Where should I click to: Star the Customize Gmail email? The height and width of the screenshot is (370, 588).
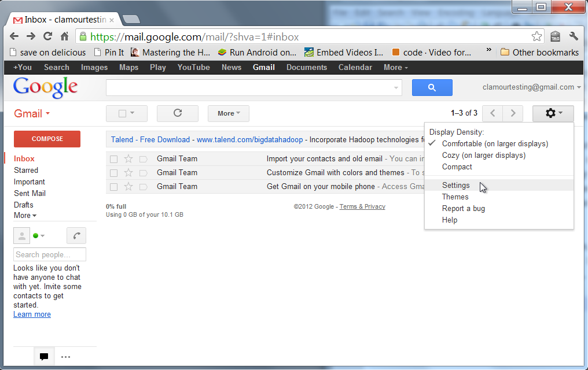point(128,173)
